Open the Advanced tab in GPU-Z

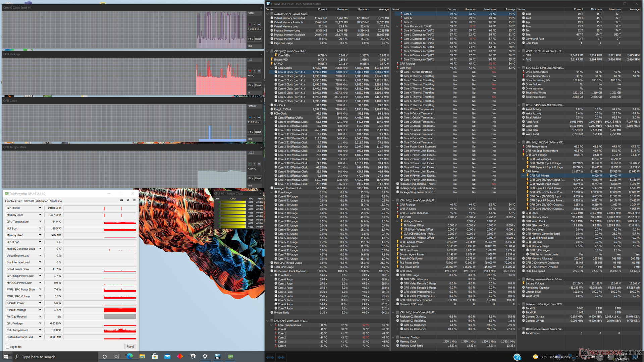(42, 201)
